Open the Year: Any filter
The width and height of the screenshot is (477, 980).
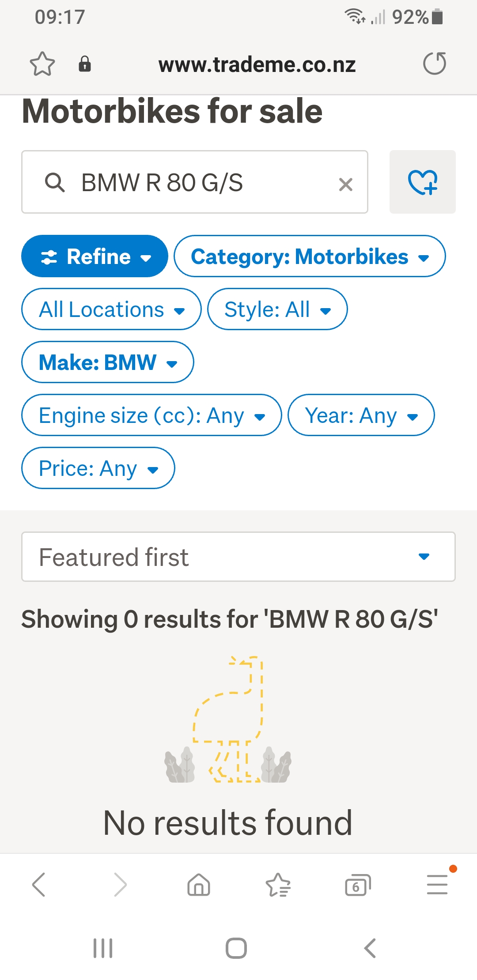pyautogui.click(x=361, y=415)
